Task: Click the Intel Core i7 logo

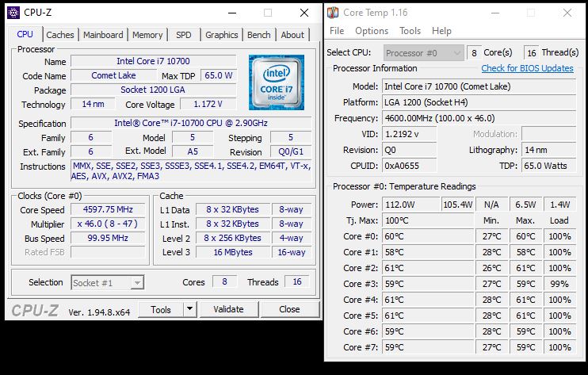Action: pyautogui.click(x=276, y=82)
